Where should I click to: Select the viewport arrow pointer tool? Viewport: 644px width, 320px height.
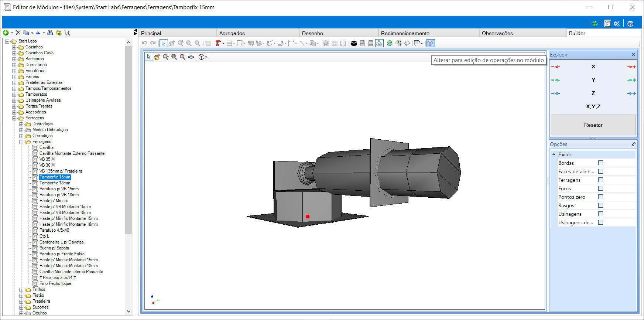pos(149,57)
